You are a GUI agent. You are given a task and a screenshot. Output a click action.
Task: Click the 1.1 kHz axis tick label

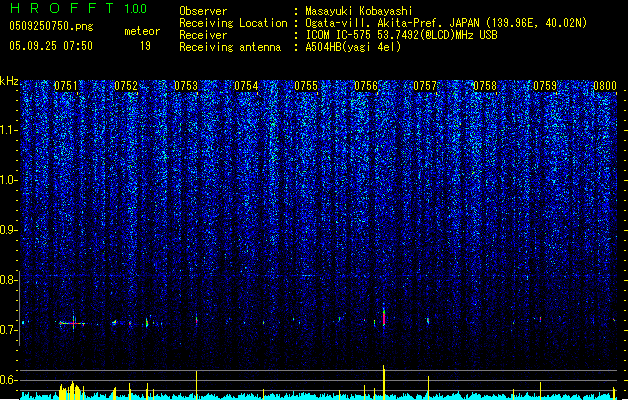coord(9,130)
